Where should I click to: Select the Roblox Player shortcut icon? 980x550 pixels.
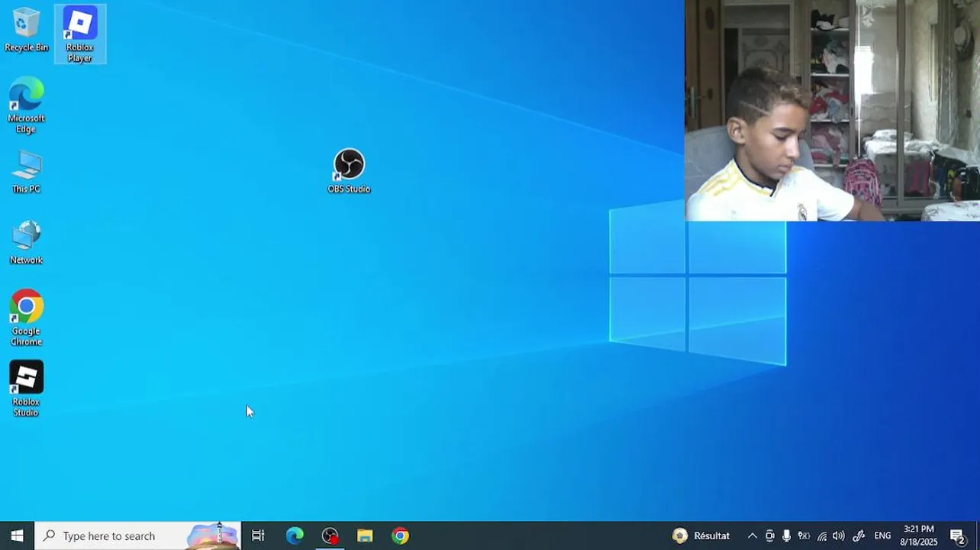(x=79, y=34)
